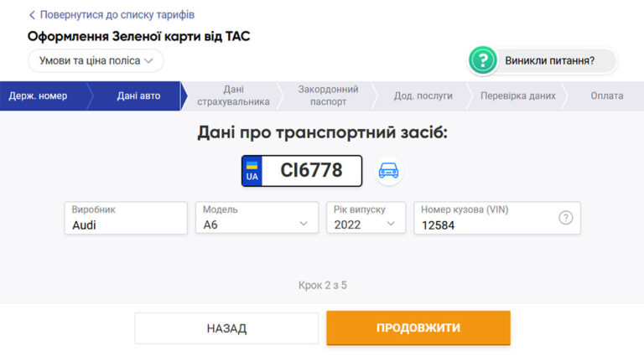Open the Дані страхувальника step
The width and height of the screenshot is (644, 356).
233,95
